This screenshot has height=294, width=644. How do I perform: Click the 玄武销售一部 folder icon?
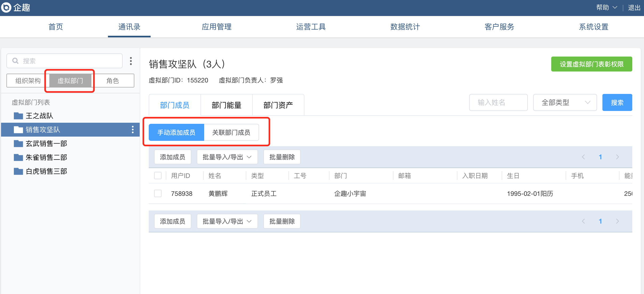pos(18,144)
